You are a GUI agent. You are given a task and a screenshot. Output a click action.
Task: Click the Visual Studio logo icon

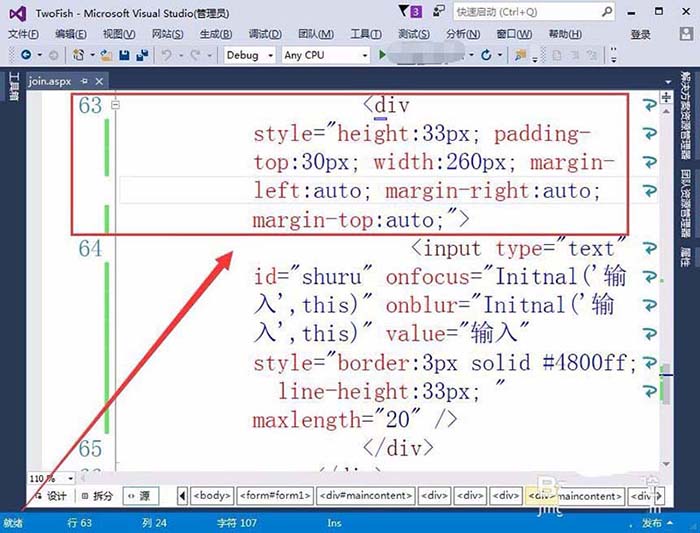pos(17,14)
